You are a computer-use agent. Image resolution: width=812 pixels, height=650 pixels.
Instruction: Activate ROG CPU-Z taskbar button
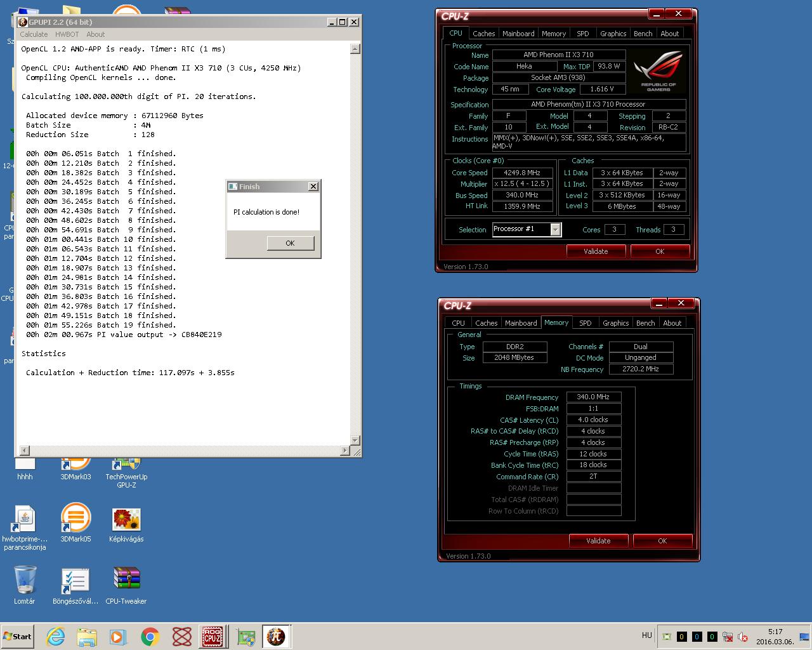click(x=212, y=637)
